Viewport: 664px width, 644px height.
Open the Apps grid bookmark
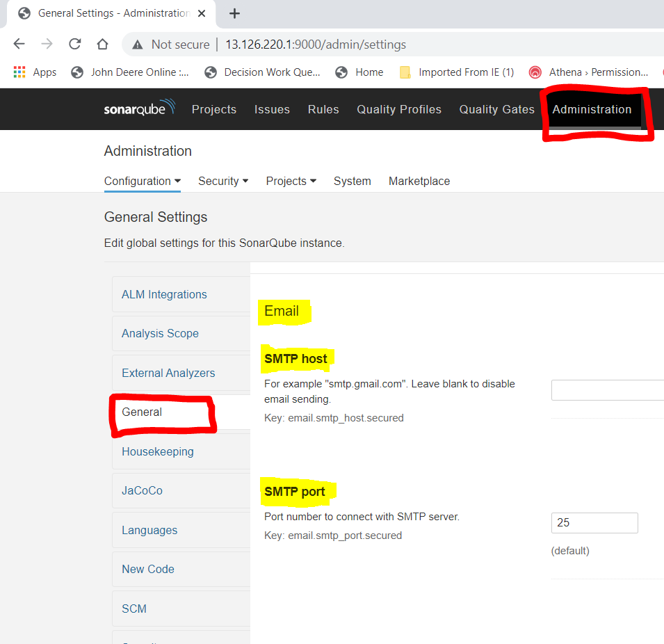point(35,72)
